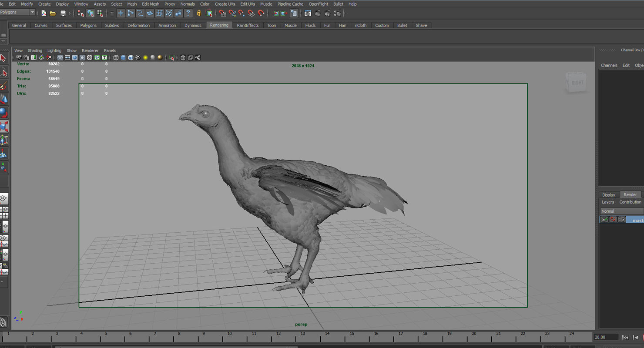Open the Normal blend mode dropdown
The height and width of the screenshot is (348, 644).
(622, 211)
